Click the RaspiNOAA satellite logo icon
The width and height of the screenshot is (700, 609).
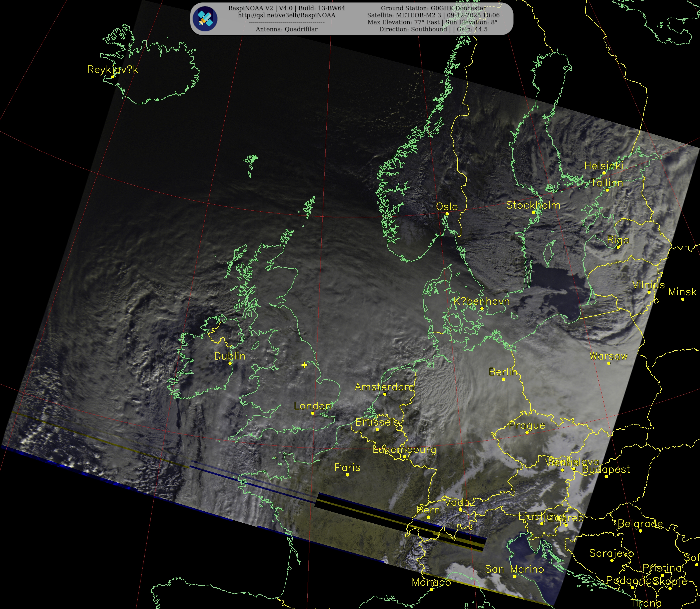(x=205, y=19)
